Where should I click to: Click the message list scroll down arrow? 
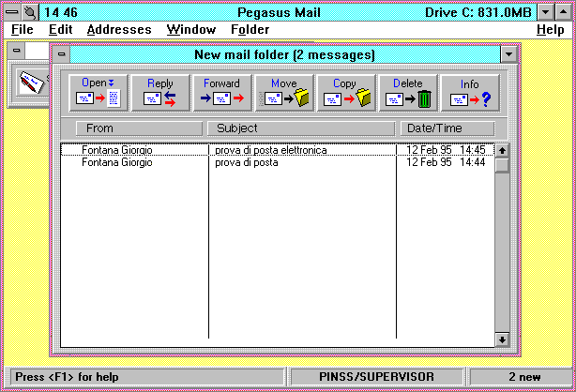(502, 339)
